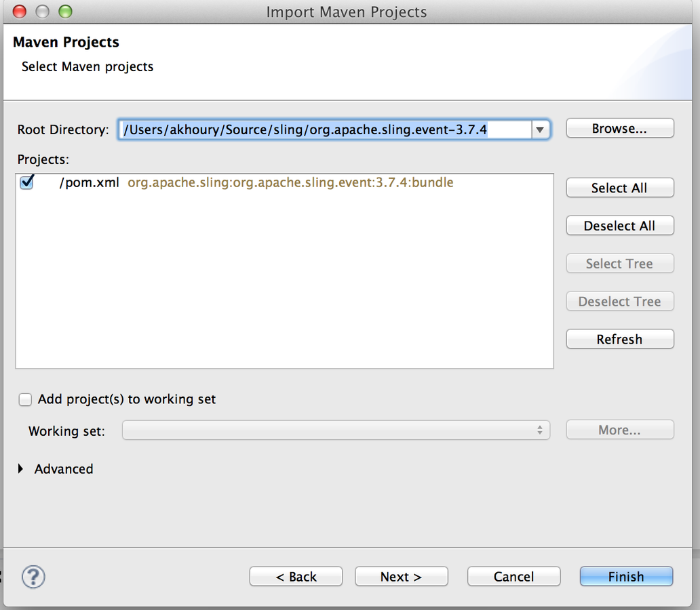
Task: Click the Browse... button
Action: click(x=620, y=129)
